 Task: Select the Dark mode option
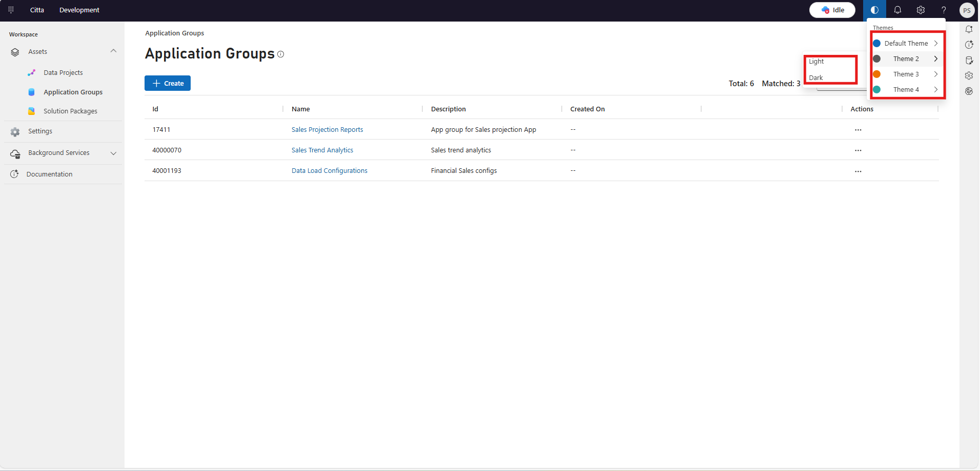816,78
